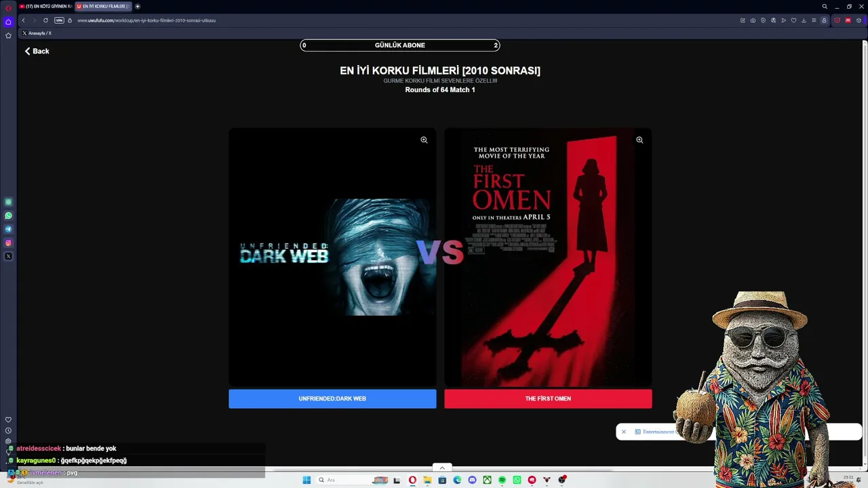Image resolution: width=868 pixels, height=488 pixels.
Task: Click the browser back navigation arrow
Action: (x=23, y=20)
